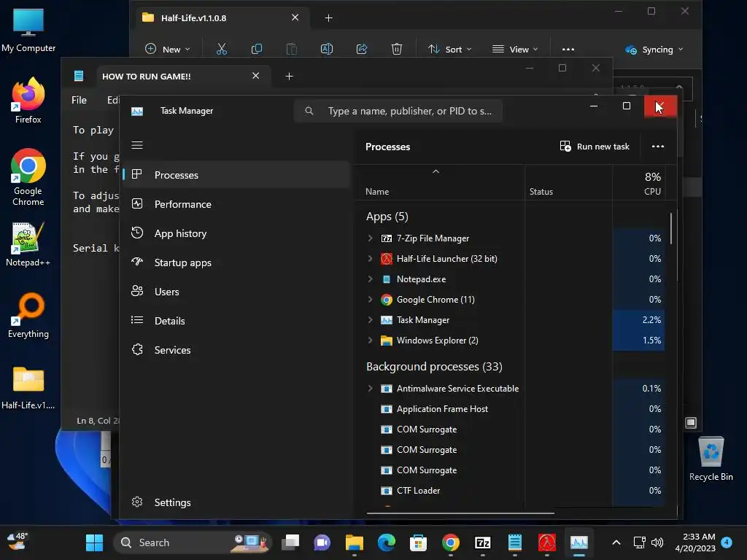Image resolution: width=747 pixels, height=560 pixels.
Task: Click Run new task button
Action: pos(595,146)
